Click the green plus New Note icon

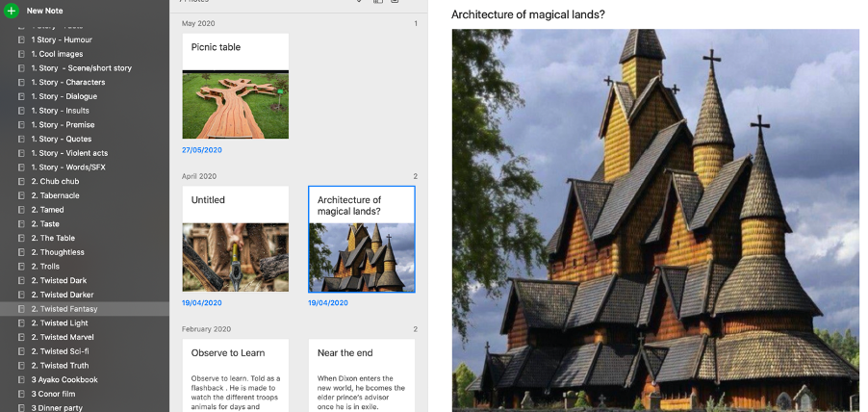(12, 10)
